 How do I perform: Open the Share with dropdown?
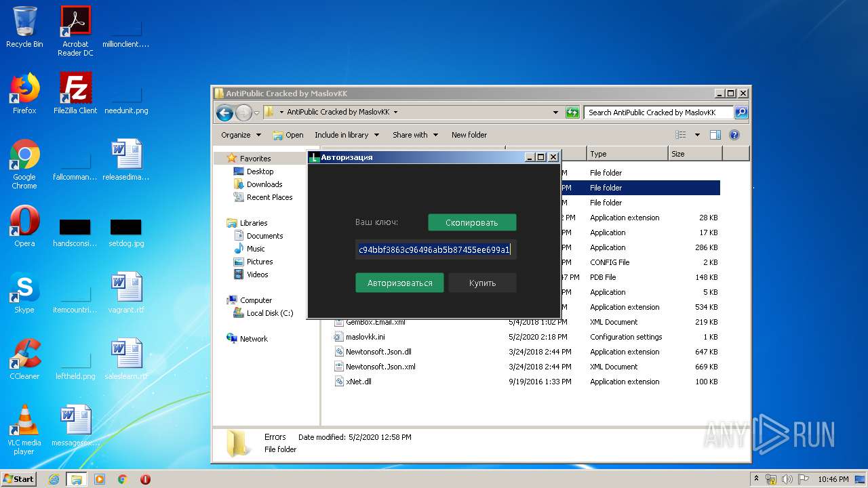point(415,135)
